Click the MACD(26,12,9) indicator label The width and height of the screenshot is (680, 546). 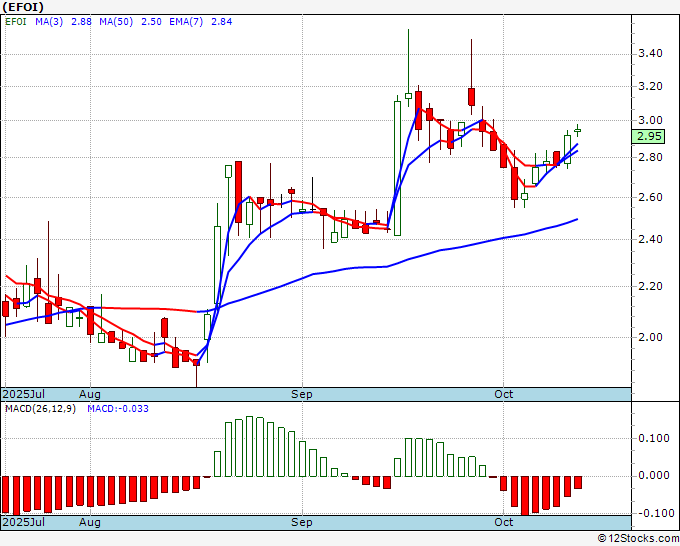pyautogui.click(x=40, y=409)
